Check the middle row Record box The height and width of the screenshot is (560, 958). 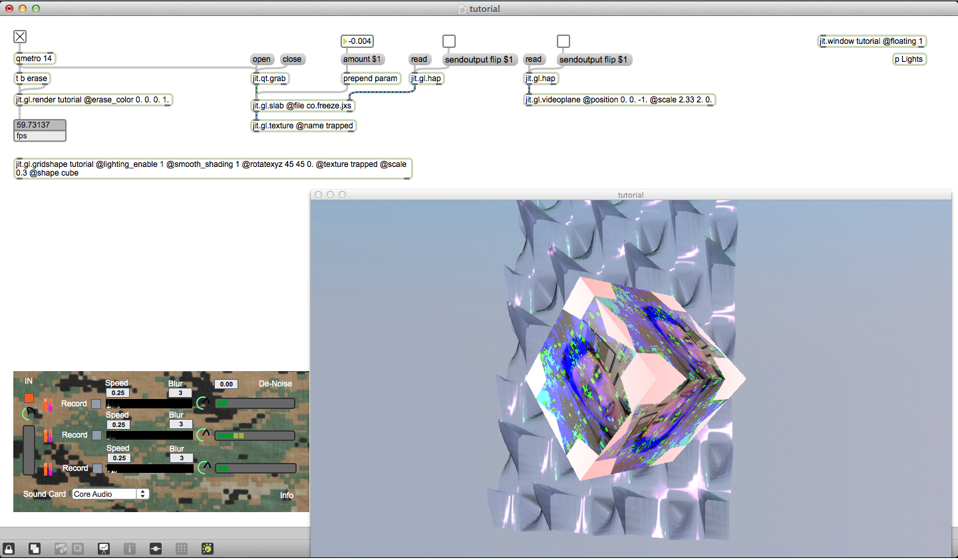(x=97, y=435)
